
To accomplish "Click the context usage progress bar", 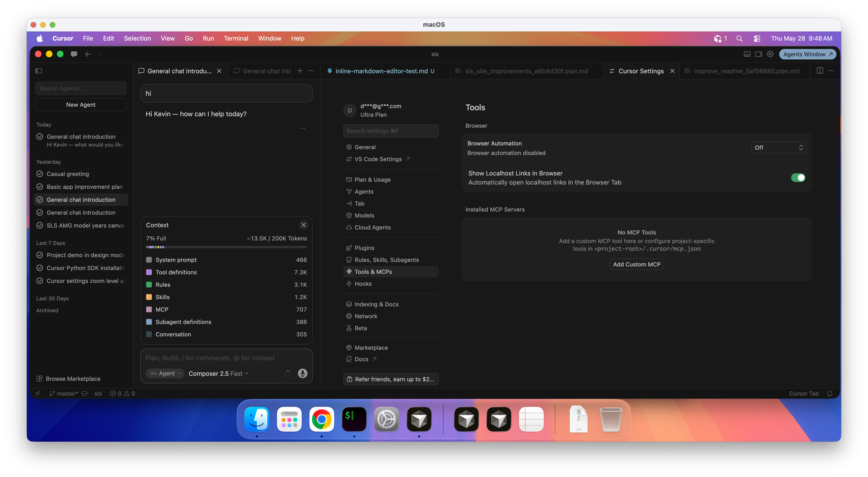I will [227, 247].
